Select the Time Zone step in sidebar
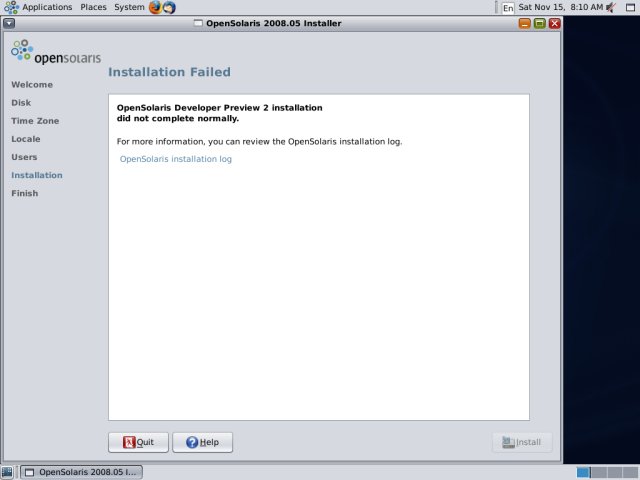Viewport: 640px width, 480px height. (35, 121)
